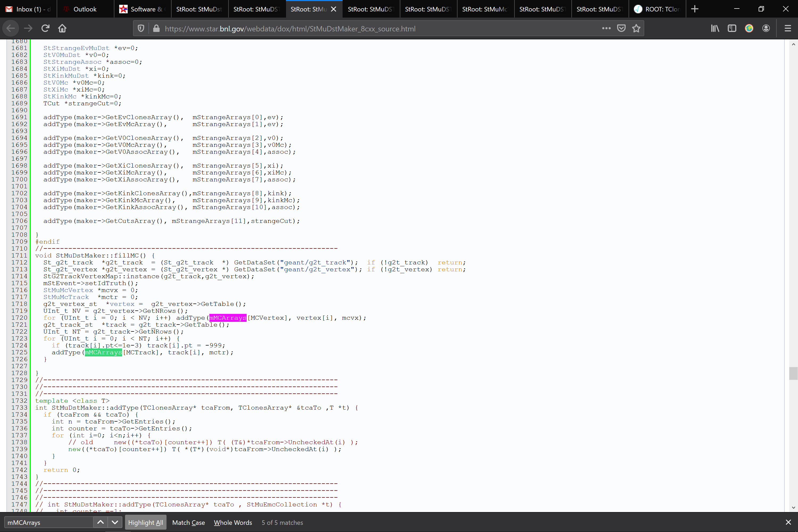The height and width of the screenshot is (532, 798).
Task: Click magenta highlighted mMCArrays match
Action: 228,318
